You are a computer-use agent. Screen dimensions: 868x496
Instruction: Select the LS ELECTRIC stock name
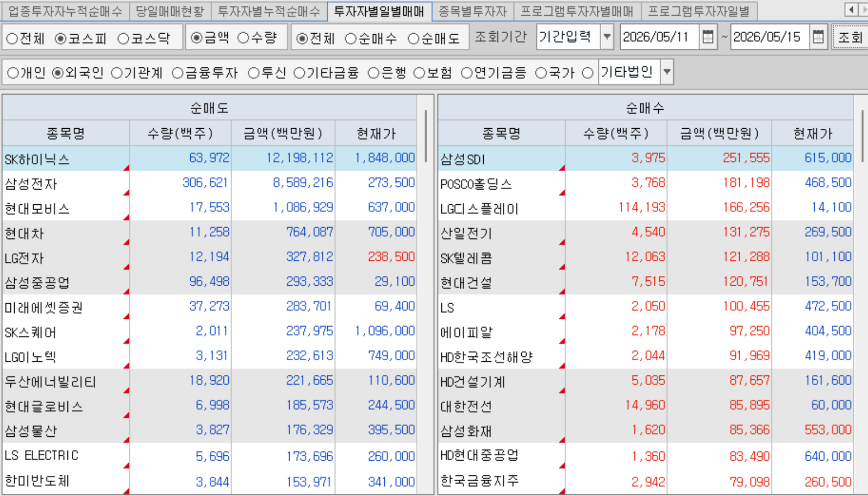(x=41, y=455)
